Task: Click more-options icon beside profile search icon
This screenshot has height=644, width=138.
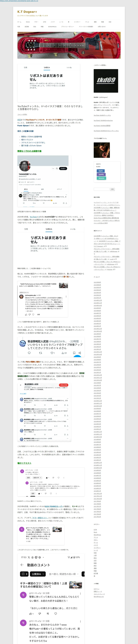Action: click(53, 169)
